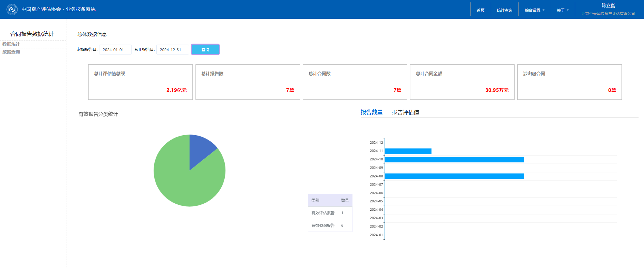Expand the 关于 dropdown menu
Viewport: 644px width, 268px height.
click(562, 10)
